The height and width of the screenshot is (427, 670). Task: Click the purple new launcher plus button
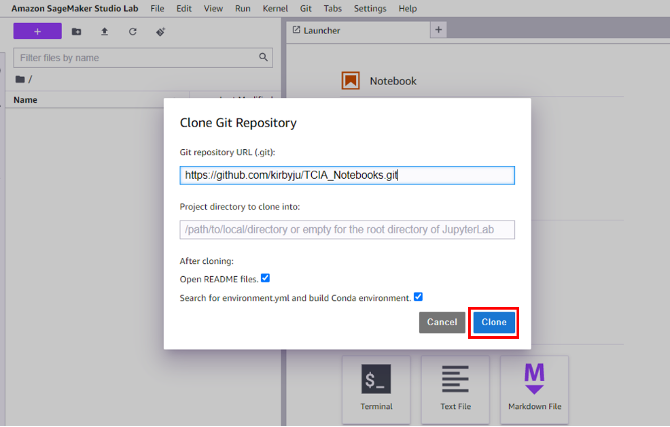click(38, 31)
